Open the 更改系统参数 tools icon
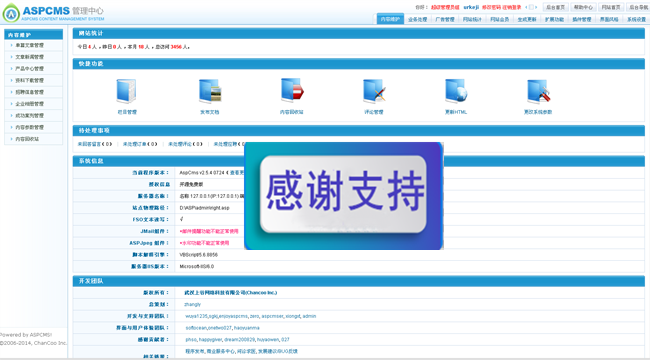The image size is (650, 360). (x=538, y=91)
